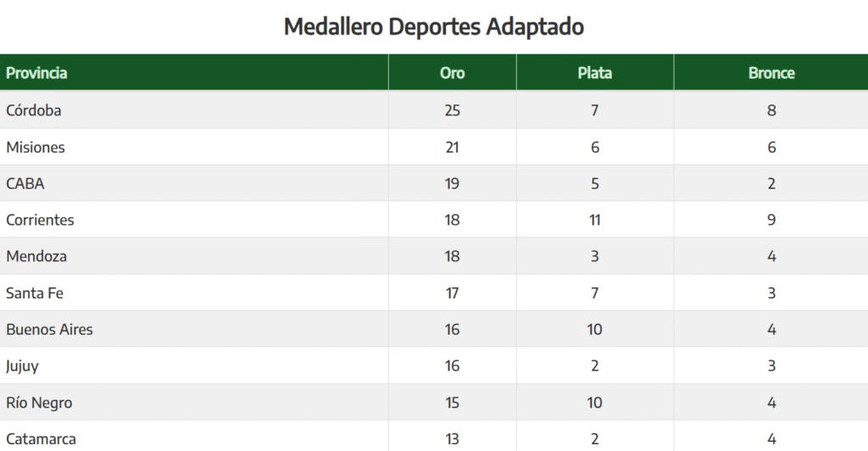The height and width of the screenshot is (451, 868).
Task: Click the Mendoza province cell
Action: [x=36, y=257]
